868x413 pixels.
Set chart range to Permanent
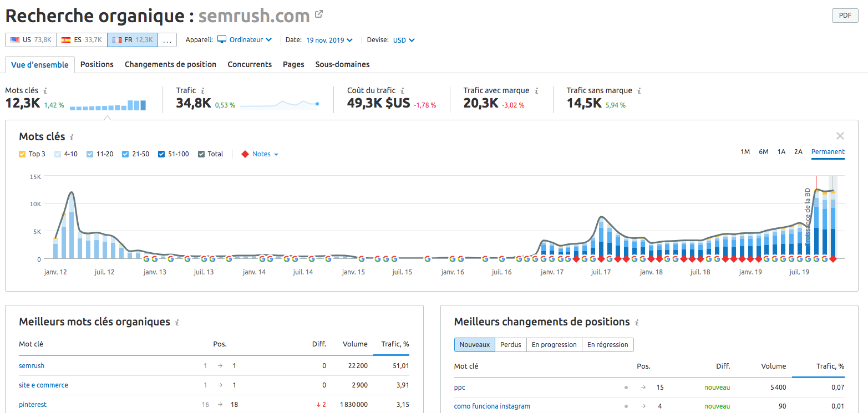pyautogui.click(x=828, y=152)
